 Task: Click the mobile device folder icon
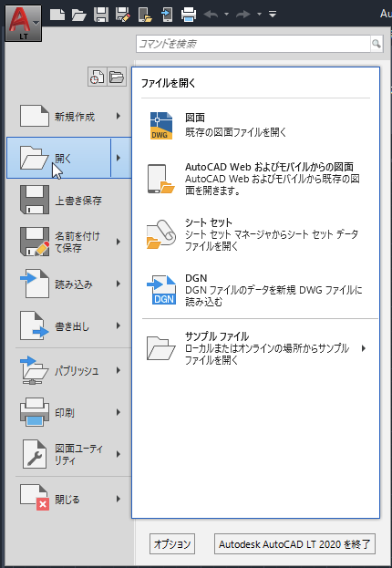[160, 179]
